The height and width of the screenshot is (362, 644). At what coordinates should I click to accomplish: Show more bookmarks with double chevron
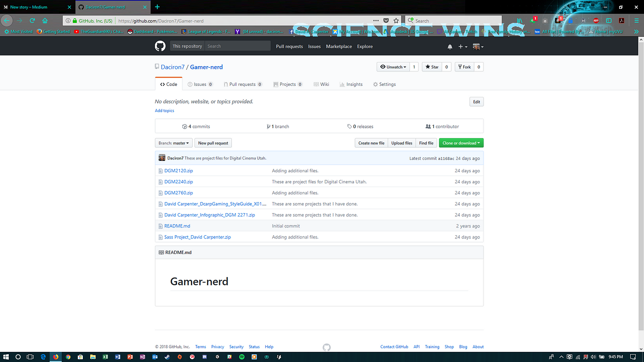point(637,32)
